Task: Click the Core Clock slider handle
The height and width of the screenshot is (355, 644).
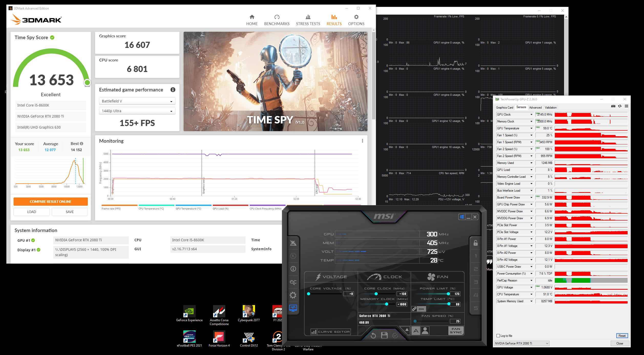Action: pos(376,294)
